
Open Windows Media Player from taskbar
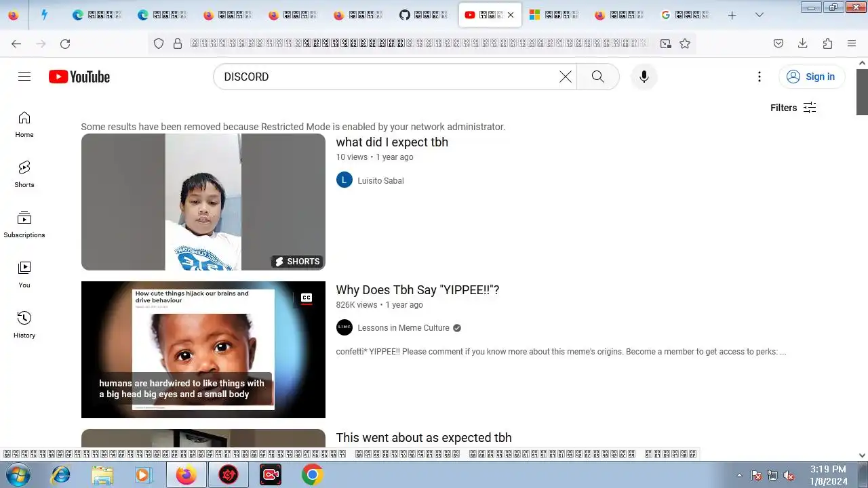pyautogui.click(x=143, y=475)
